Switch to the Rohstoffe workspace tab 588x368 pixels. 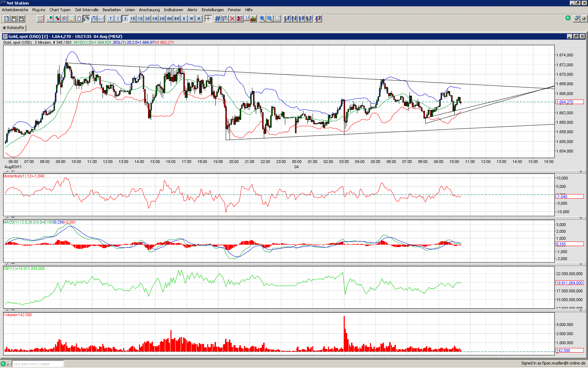click(x=13, y=28)
